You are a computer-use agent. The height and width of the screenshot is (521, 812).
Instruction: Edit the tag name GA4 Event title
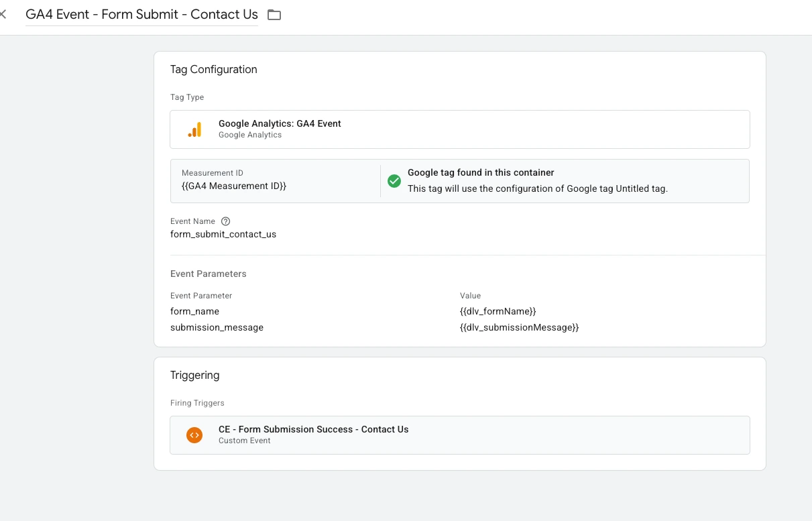click(x=141, y=14)
